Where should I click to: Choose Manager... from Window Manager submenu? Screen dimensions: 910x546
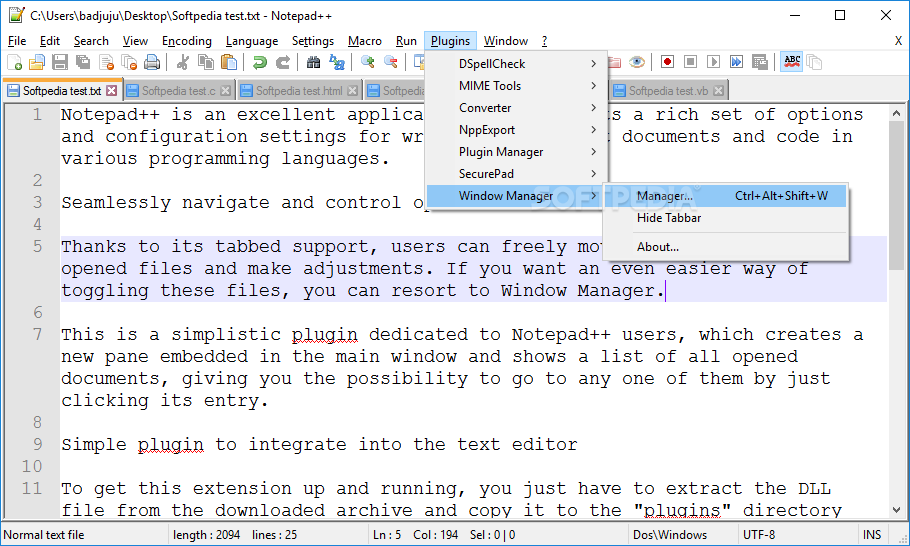725,196
